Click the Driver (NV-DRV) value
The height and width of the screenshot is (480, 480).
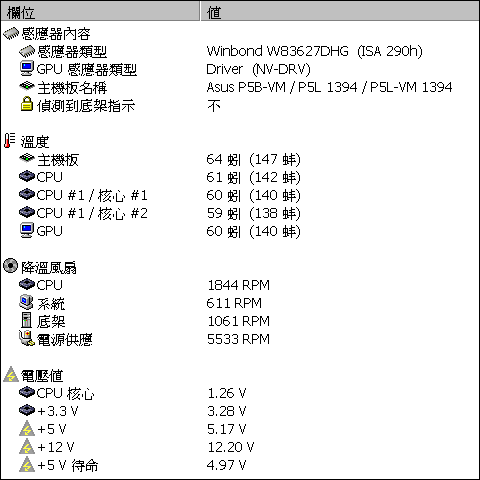(x=258, y=69)
